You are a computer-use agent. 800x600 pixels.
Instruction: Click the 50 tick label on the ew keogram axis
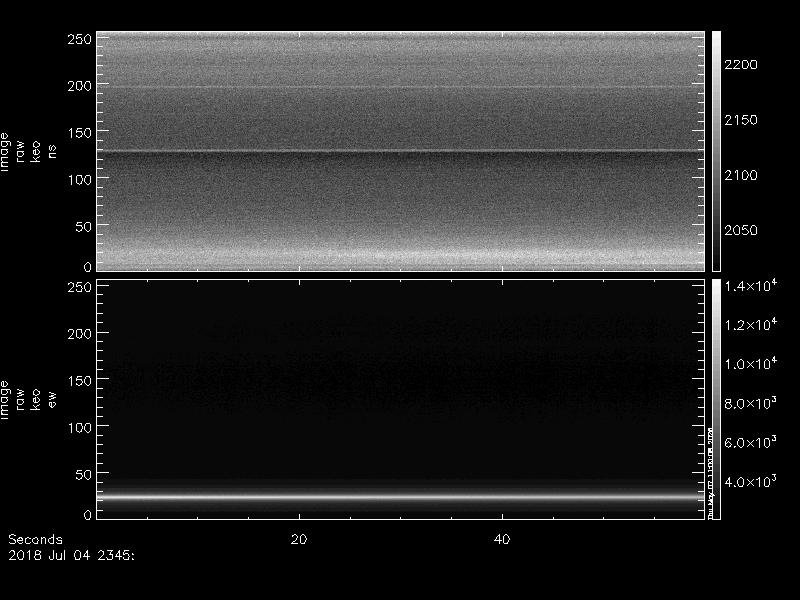(83, 474)
